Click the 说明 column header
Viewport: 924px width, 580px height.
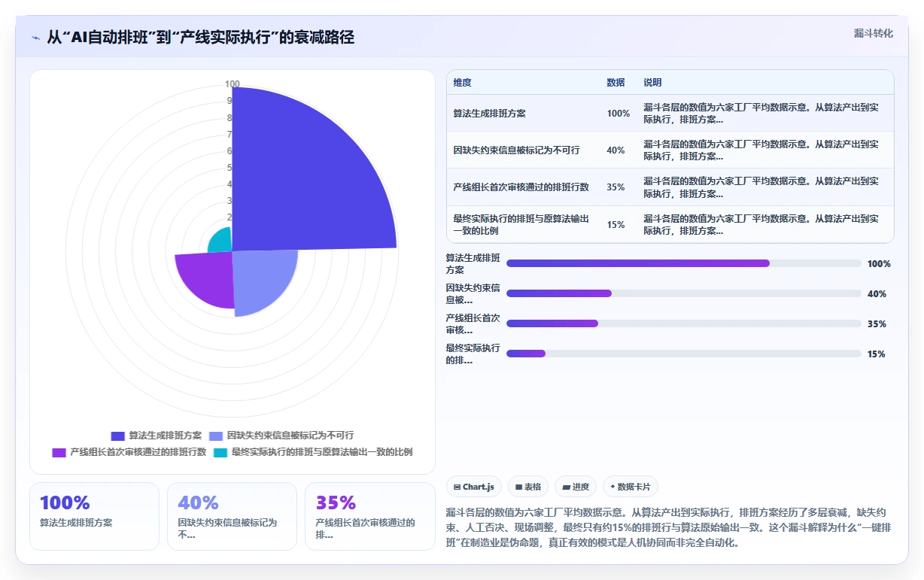652,83
